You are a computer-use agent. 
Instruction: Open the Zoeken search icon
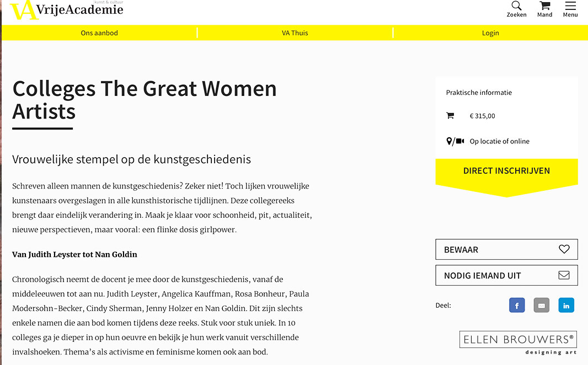point(516,7)
